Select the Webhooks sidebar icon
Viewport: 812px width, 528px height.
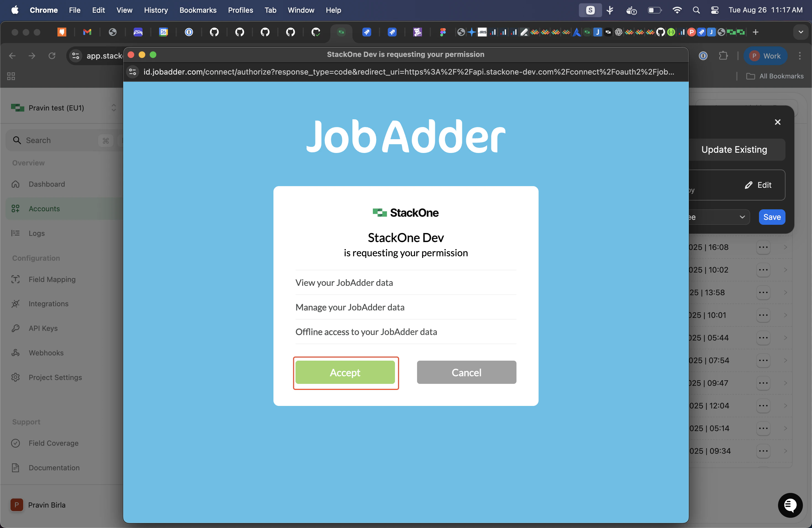(x=16, y=353)
